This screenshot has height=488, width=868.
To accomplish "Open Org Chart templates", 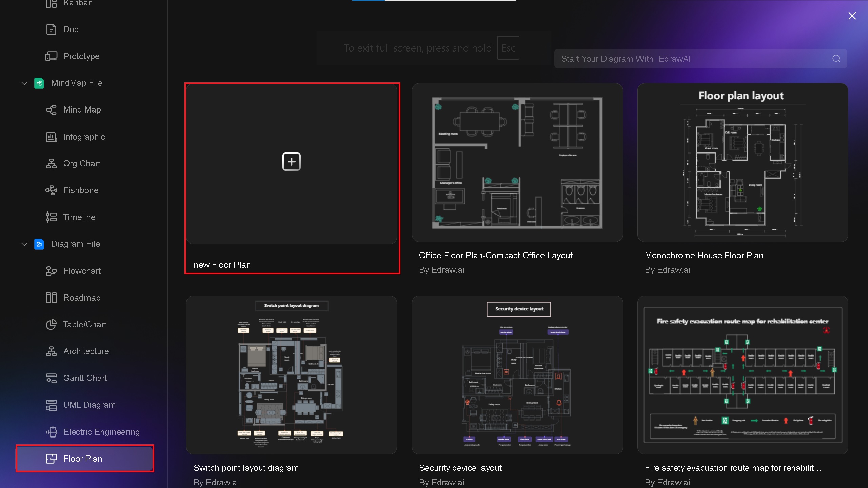I will tap(85, 164).
